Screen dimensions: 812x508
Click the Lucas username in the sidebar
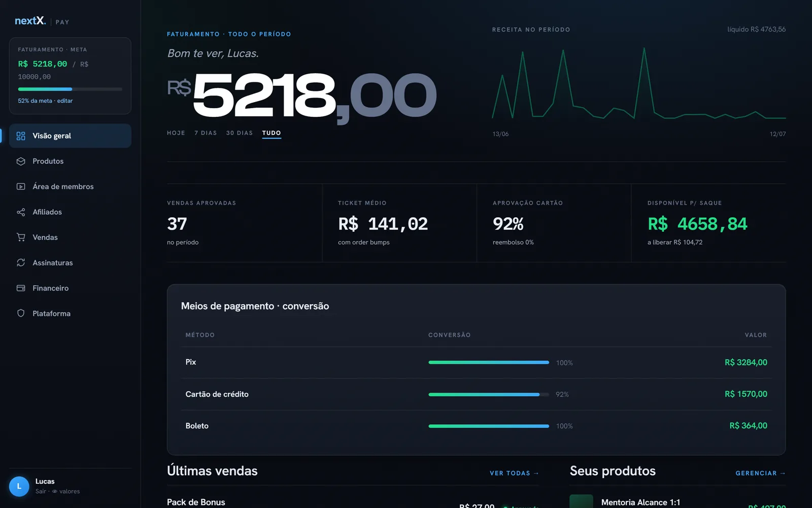point(45,481)
